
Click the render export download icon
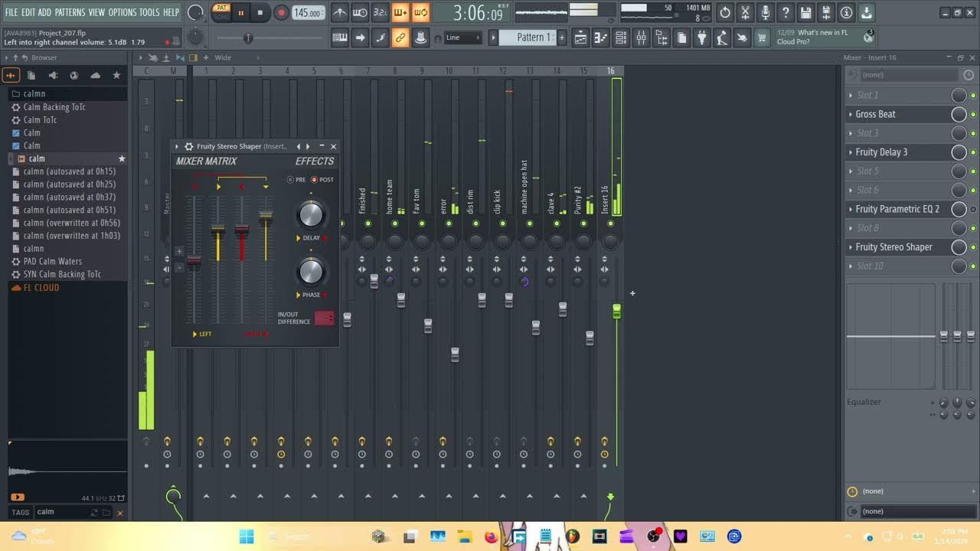(866, 12)
